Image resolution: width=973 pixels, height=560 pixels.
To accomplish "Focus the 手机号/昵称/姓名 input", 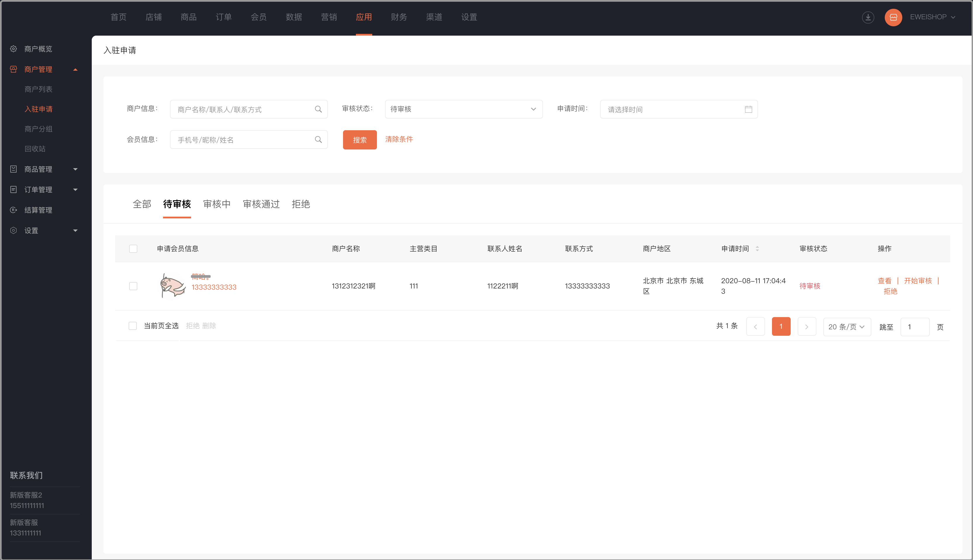I will (x=249, y=140).
